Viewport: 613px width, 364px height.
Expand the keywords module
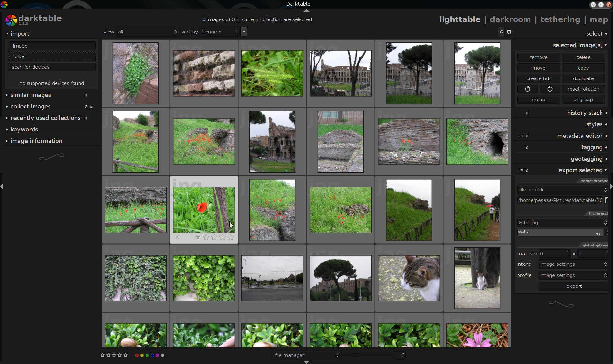[24, 130]
